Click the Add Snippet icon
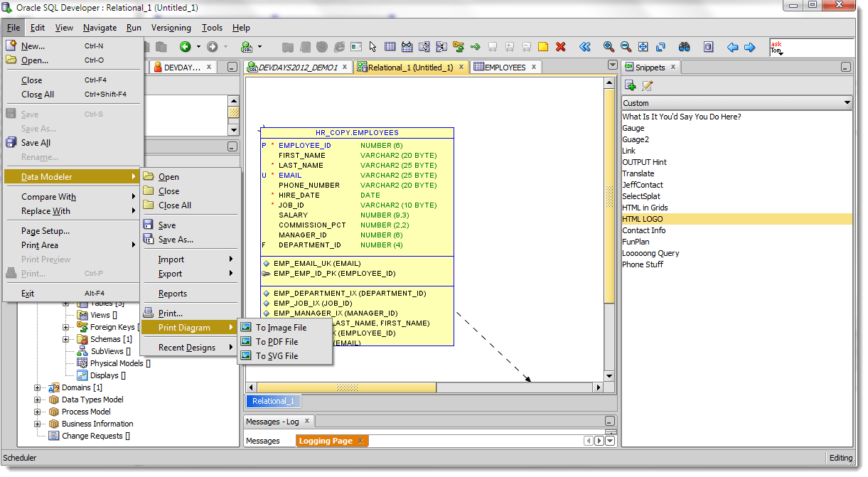868x477 pixels. [x=630, y=86]
